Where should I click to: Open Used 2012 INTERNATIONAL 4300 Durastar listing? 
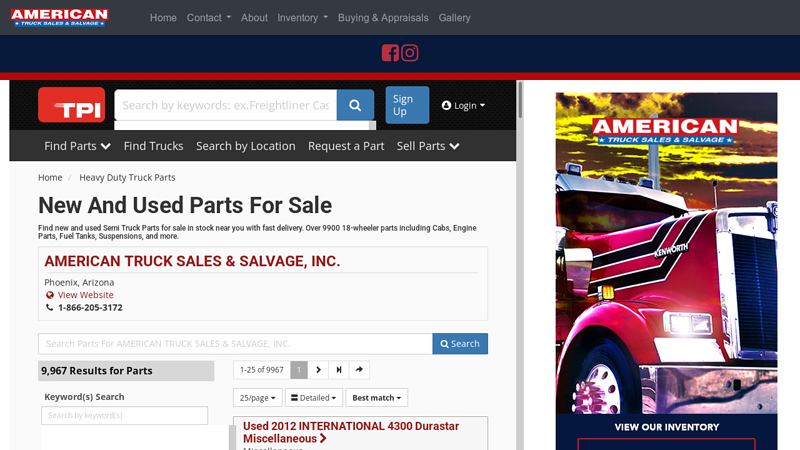(x=351, y=432)
